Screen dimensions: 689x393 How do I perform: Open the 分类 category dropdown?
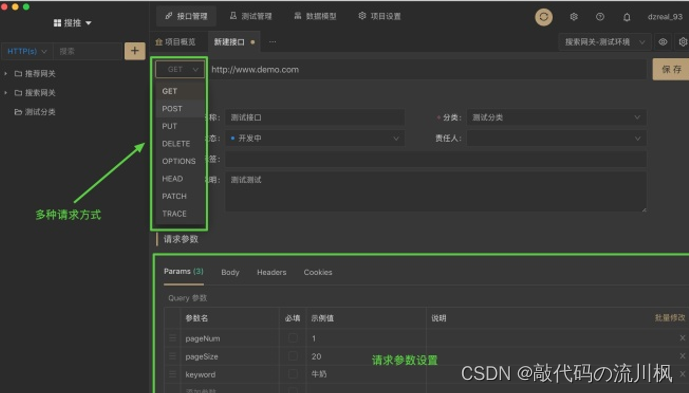point(556,117)
